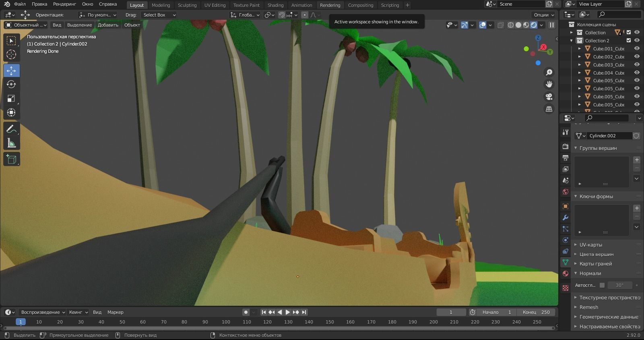Activate the Transform tool
Viewport: 644px width, 340px height.
(11, 112)
